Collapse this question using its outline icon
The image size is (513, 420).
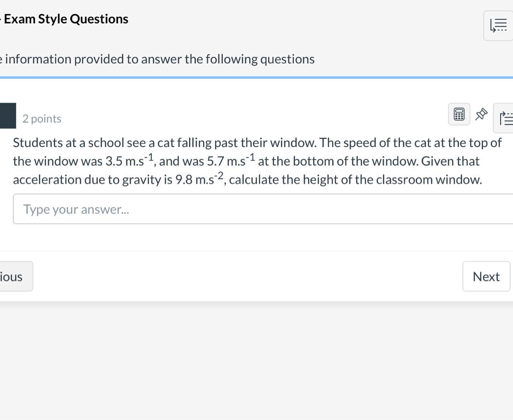[x=505, y=118]
